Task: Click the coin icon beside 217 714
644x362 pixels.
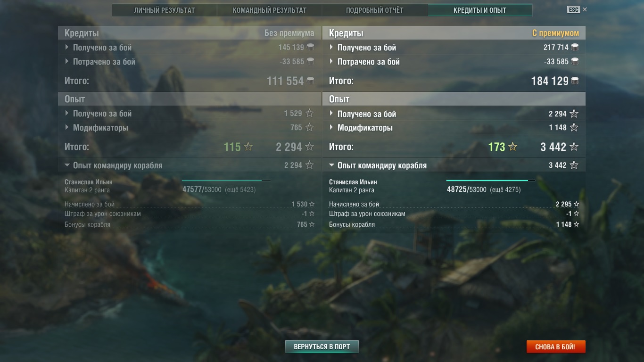Action: pyautogui.click(x=575, y=47)
